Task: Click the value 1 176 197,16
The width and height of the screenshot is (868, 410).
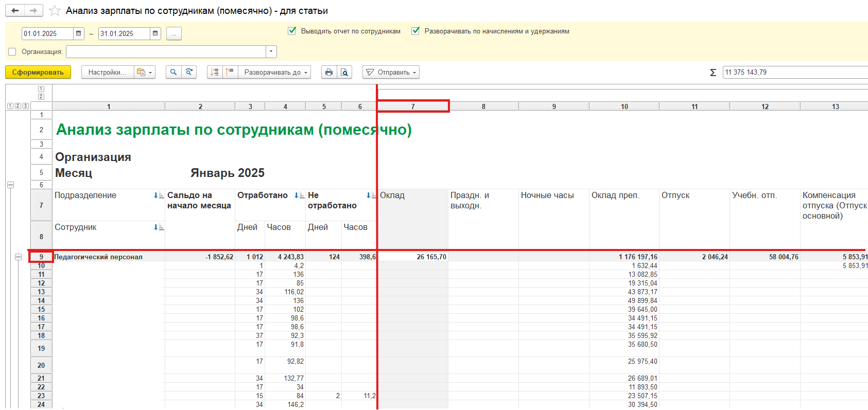Action: pyautogui.click(x=638, y=257)
